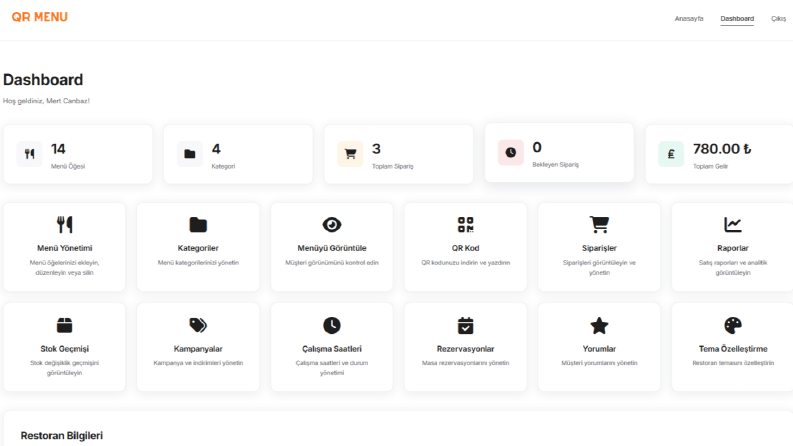Open the Raporlar card title
This screenshot has height=446, width=793.
pyautogui.click(x=733, y=248)
